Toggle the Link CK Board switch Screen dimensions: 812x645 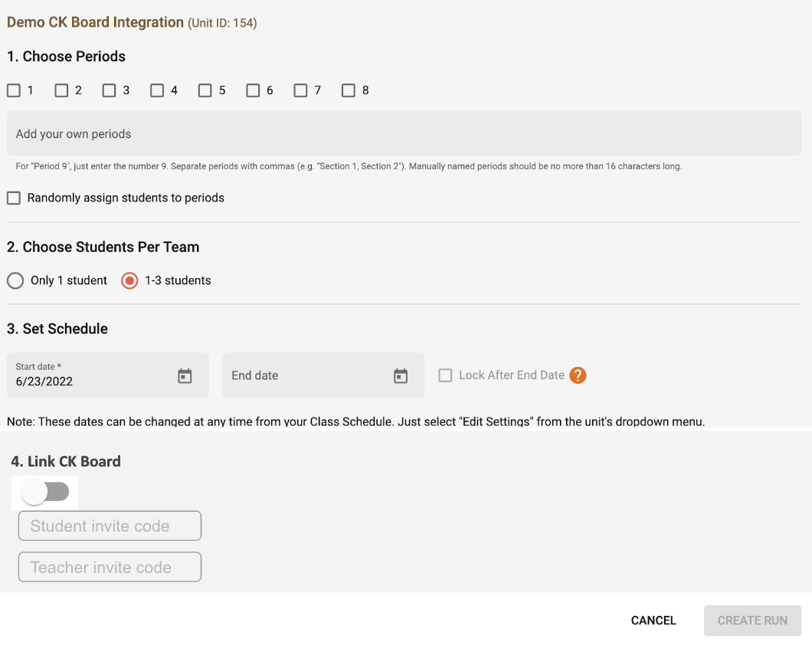point(45,493)
